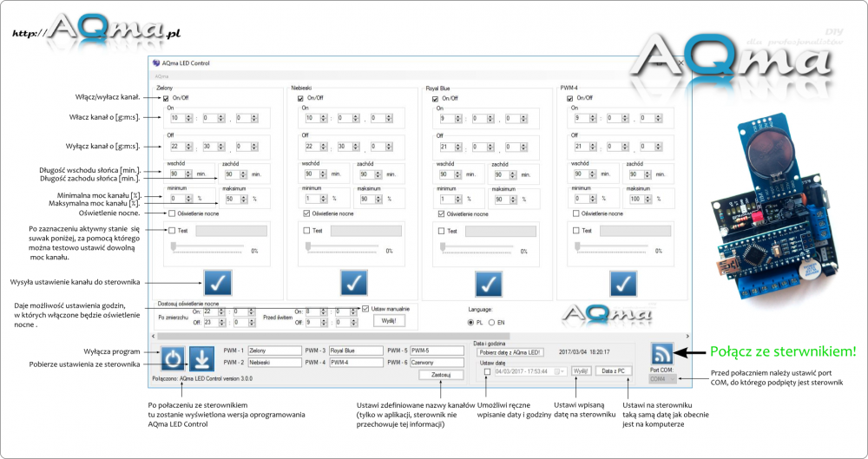Toggle On/Off checkbox for Zielony channel

click(x=166, y=98)
